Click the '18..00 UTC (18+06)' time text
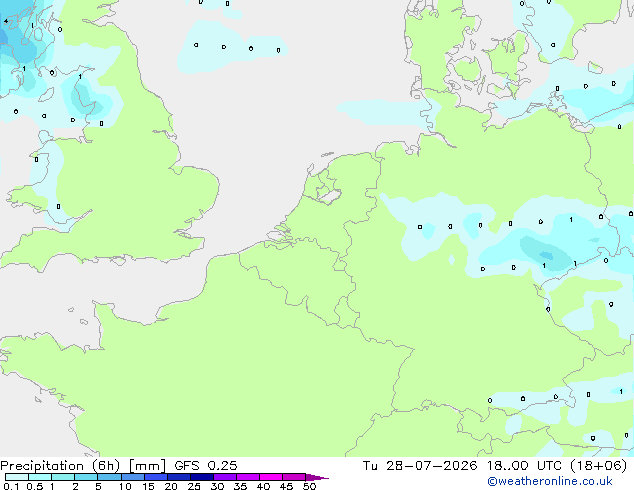 pos(557,466)
